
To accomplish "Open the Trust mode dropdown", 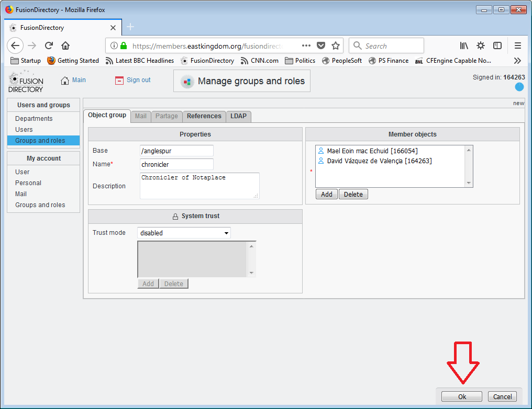I will click(x=184, y=233).
